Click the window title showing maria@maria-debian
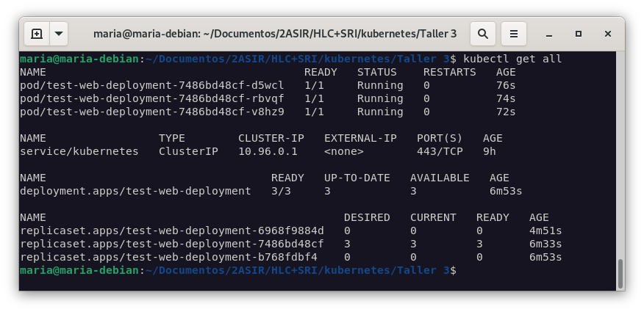 pos(275,34)
